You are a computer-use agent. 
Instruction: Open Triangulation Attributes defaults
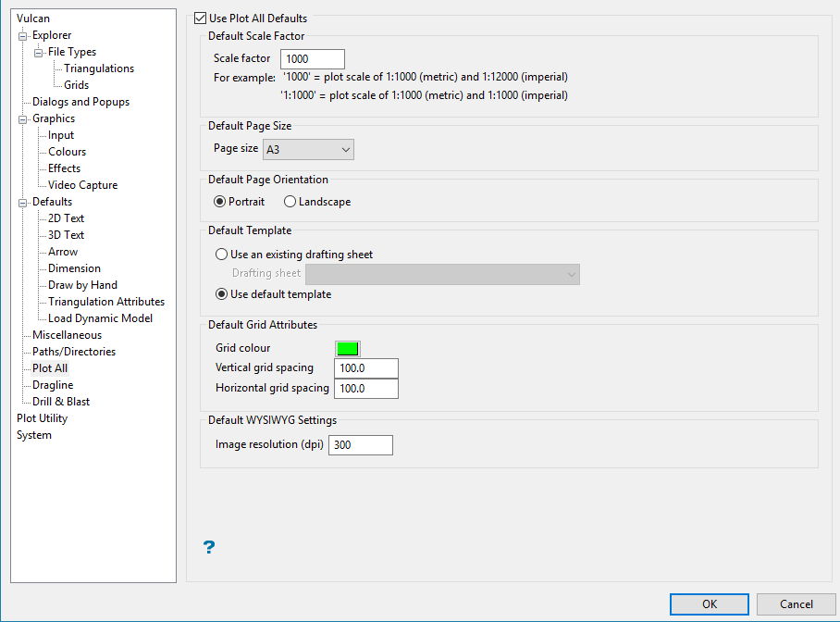pyautogui.click(x=106, y=302)
